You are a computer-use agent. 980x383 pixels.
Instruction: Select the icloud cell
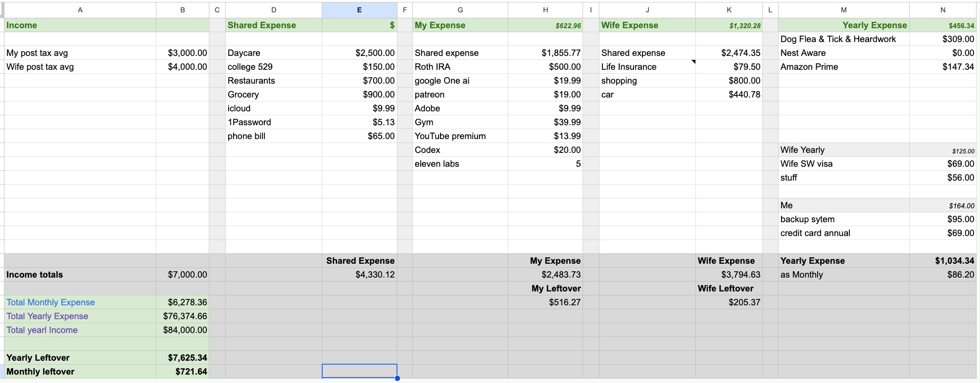coord(274,108)
